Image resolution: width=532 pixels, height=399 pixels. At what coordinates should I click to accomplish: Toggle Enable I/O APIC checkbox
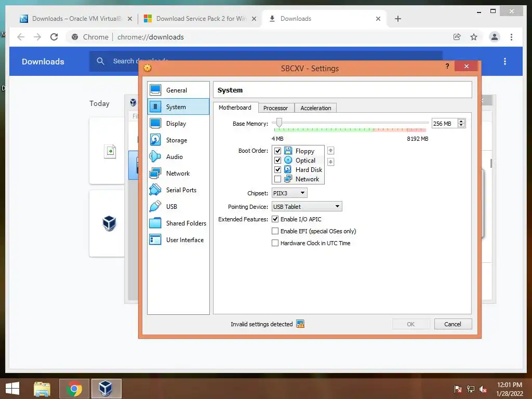275,219
